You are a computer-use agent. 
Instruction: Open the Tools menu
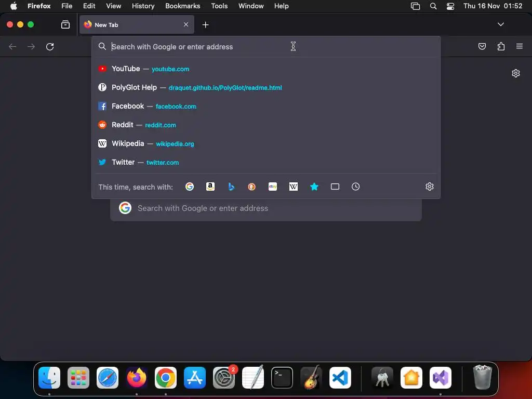click(x=219, y=6)
